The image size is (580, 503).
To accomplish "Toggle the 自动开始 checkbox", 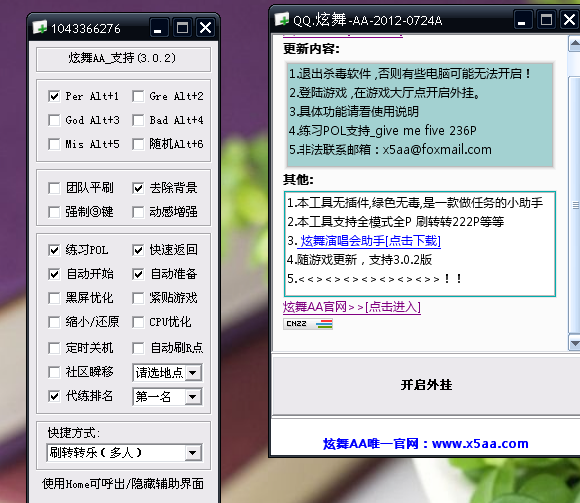I will pos(54,274).
